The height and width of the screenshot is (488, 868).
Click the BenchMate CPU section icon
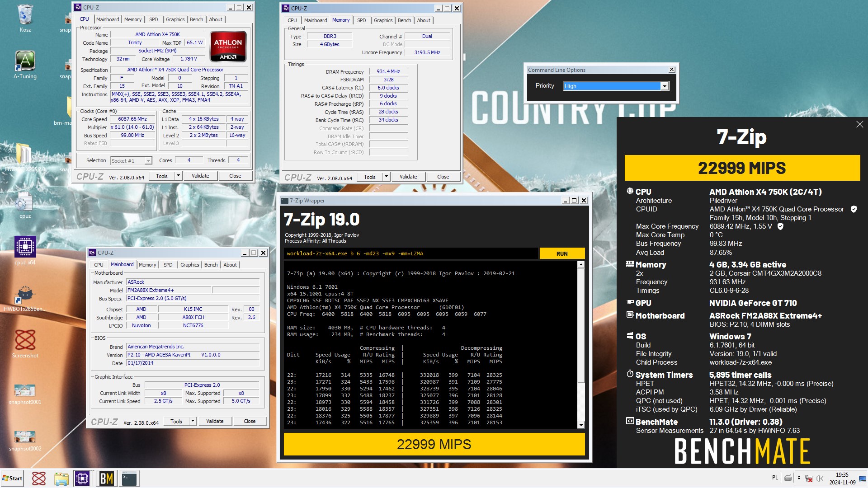click(630, 191)
